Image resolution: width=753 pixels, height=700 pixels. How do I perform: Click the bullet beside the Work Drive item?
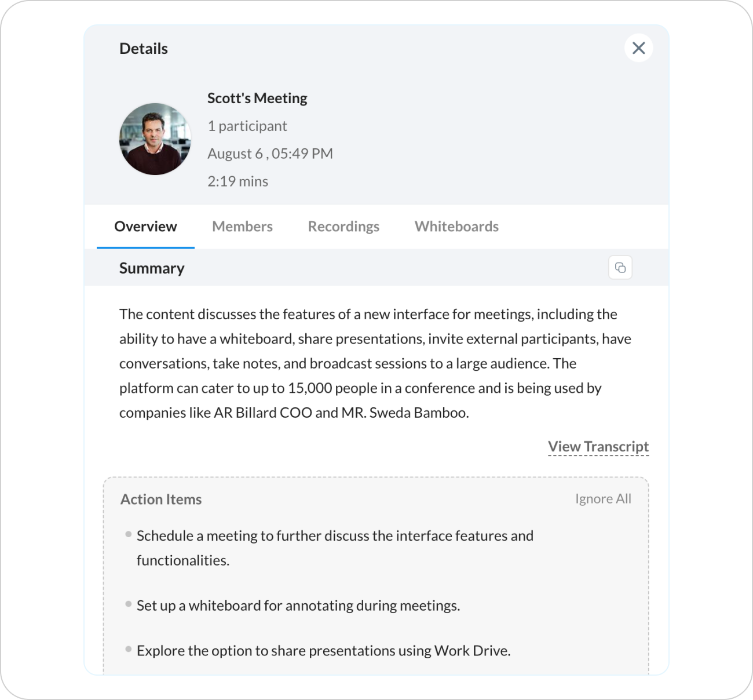coord(129,650)
